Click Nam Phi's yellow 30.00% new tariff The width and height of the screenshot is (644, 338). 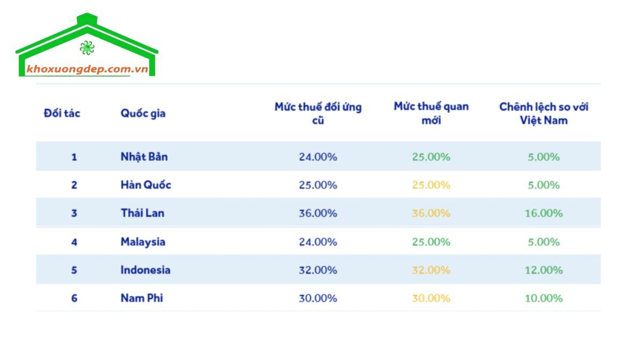pyautogui.click(x=431, y=298)
